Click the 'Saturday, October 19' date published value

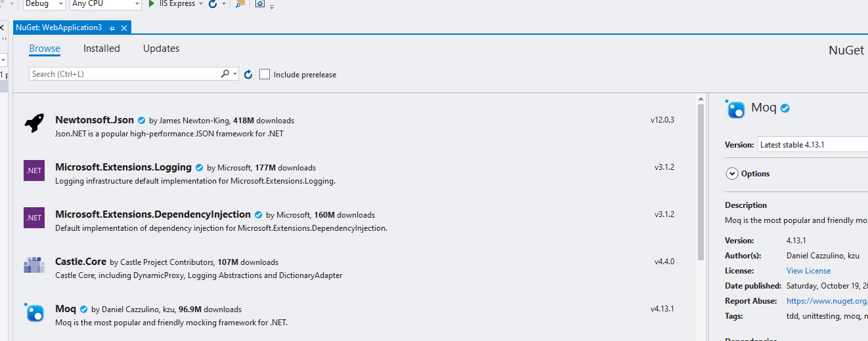click(x=827, y=286)
